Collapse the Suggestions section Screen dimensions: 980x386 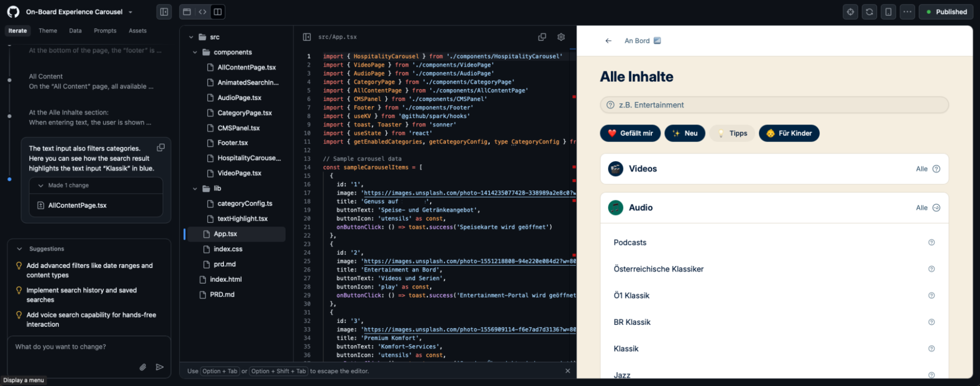point(20,249)
